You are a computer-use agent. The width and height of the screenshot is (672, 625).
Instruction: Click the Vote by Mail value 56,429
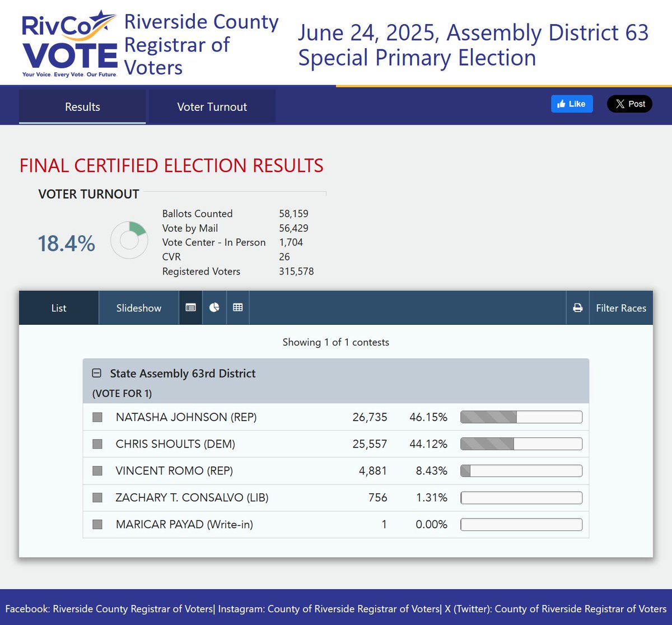pos(293,228)
